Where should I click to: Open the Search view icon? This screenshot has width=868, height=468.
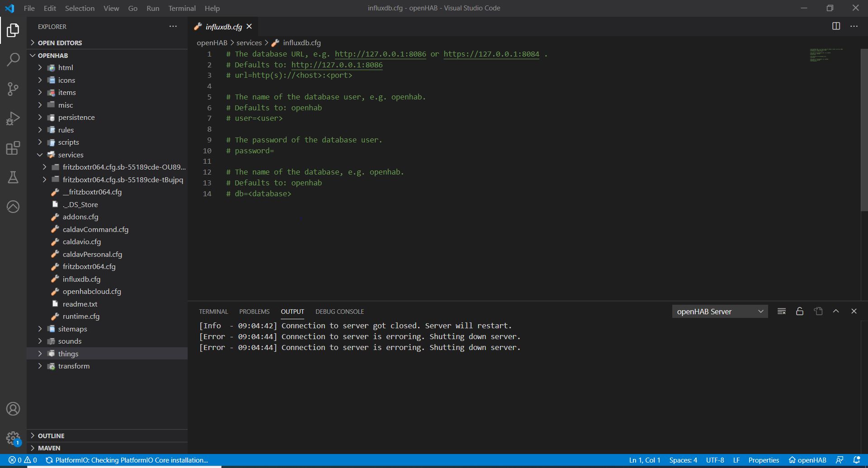coord(13,59)
